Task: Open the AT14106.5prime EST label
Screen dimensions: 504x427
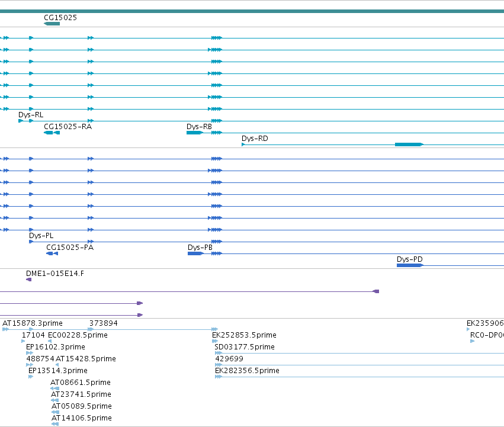Action: [x=82, y=419]
